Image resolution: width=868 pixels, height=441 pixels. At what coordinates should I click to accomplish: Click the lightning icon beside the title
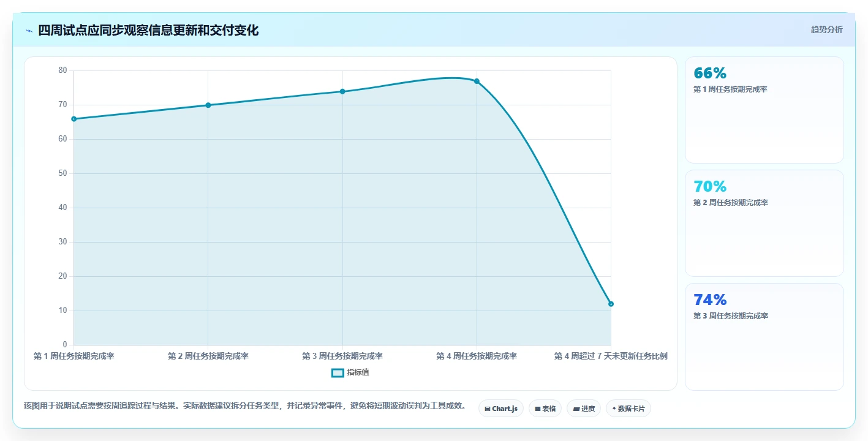point(29,31)
